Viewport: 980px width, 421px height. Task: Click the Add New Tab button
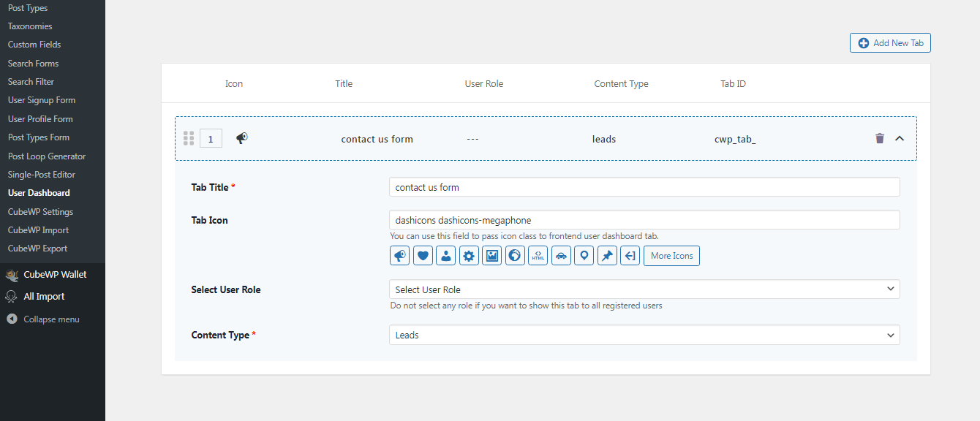point(890,43)
